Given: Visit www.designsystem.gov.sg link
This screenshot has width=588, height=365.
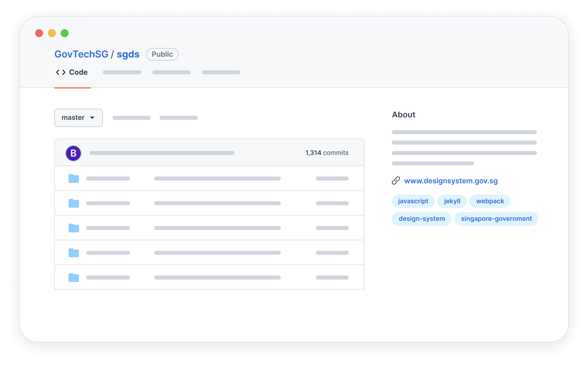Looking at the screenshot, I should pos(451,181).
